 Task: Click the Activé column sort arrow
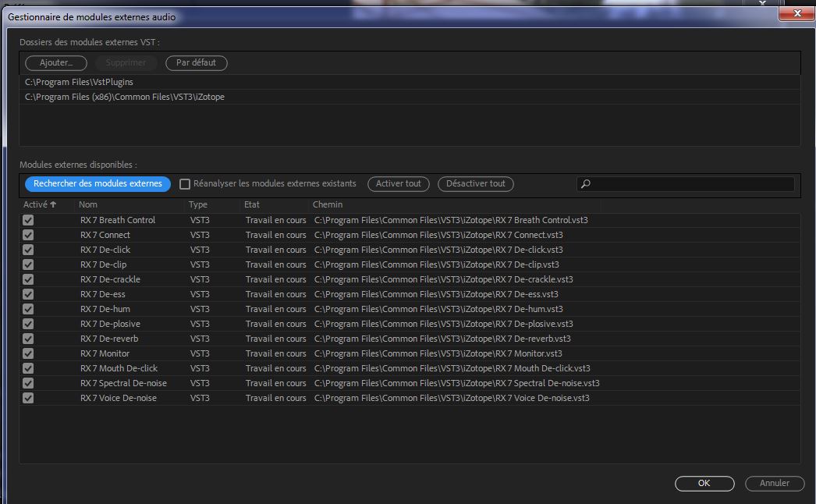click(53, 204)
